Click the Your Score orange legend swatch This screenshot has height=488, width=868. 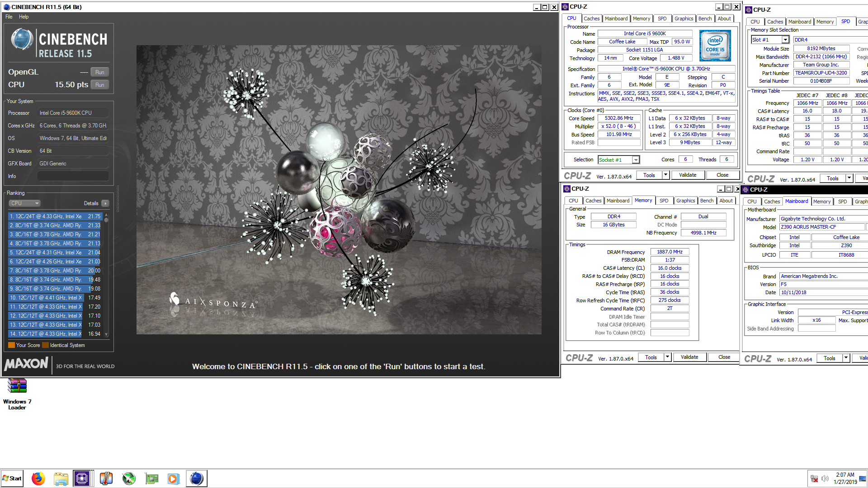[x=11, y=345]
